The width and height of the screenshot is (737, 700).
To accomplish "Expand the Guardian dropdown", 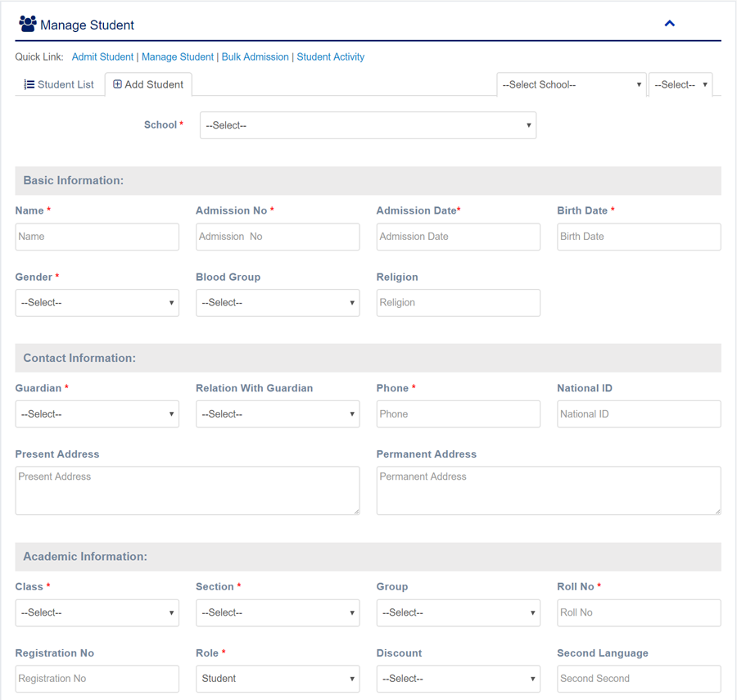I will pos(97,414).
